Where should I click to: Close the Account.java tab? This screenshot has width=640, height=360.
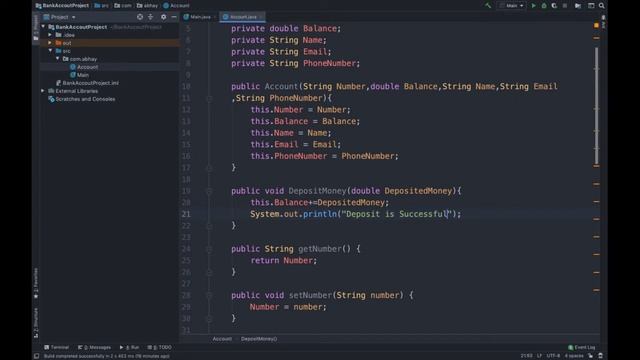tap(261, 17)
